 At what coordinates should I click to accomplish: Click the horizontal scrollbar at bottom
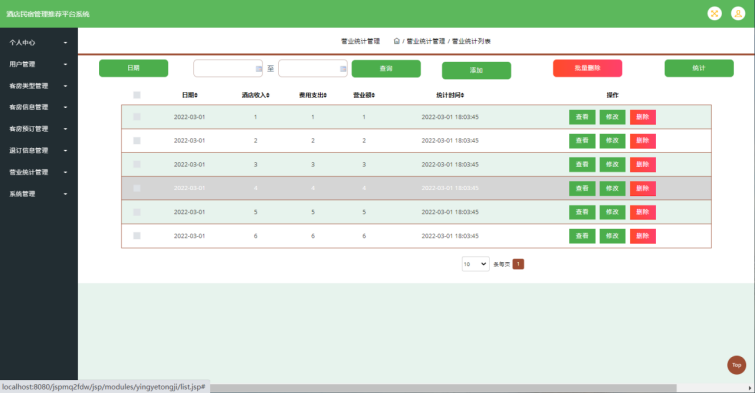[x=443, y=388]
